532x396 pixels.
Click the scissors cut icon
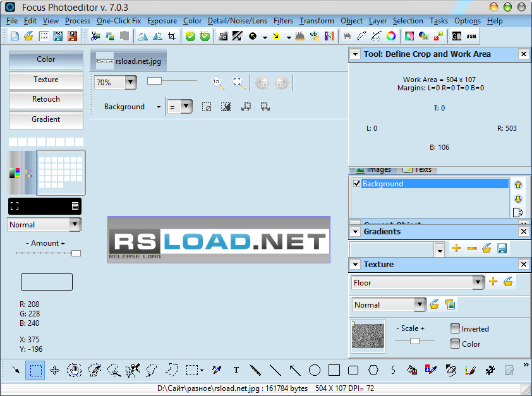tap(95, 36)
